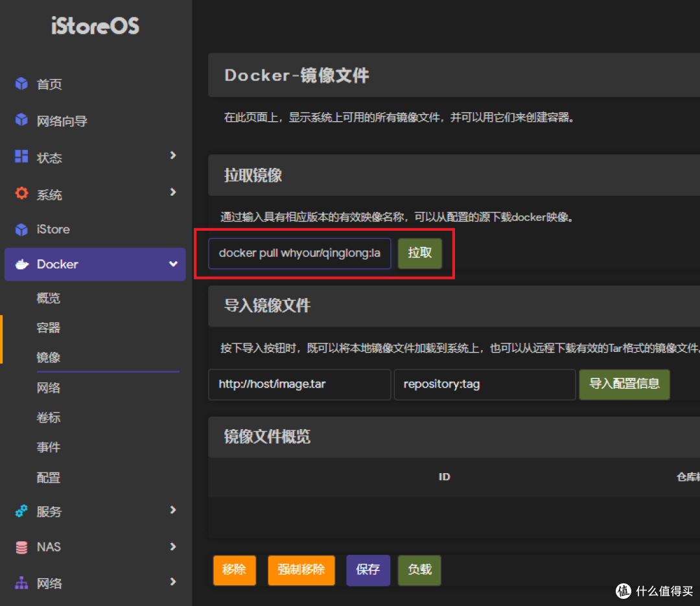Click the 强制移除 button

click(301, 570)
